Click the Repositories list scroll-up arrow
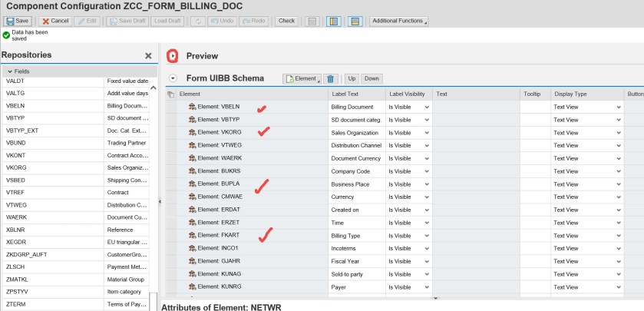 [154, 88]
